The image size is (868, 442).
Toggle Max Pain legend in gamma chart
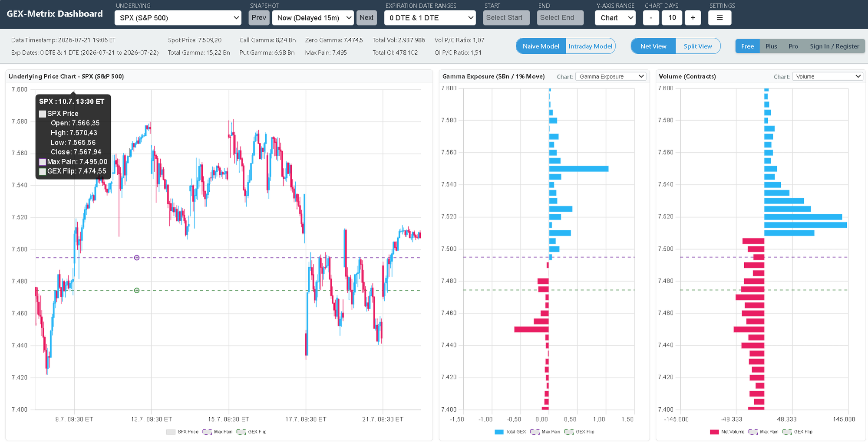545,432
